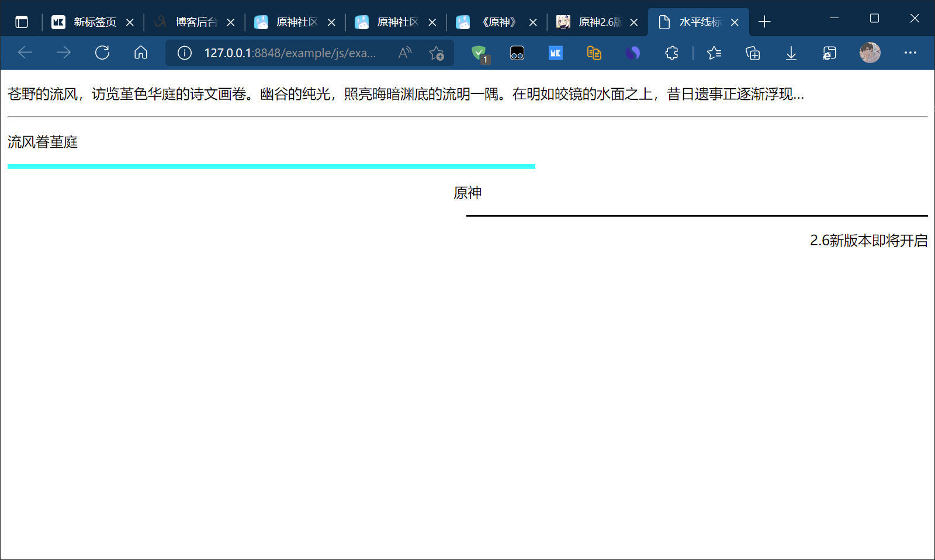Open the purple crescent extension icon
935x560 pixels.
tap(633, 53)
